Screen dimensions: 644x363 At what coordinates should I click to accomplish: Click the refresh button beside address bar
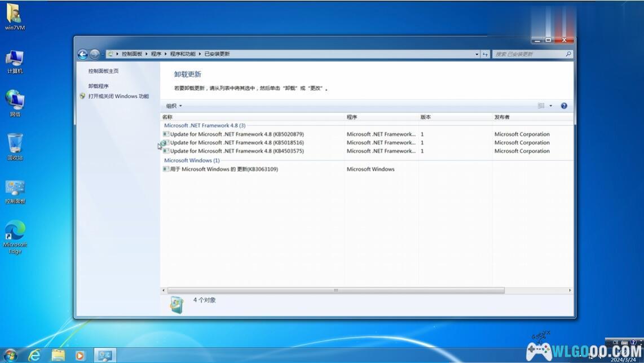tap(485, 54)
